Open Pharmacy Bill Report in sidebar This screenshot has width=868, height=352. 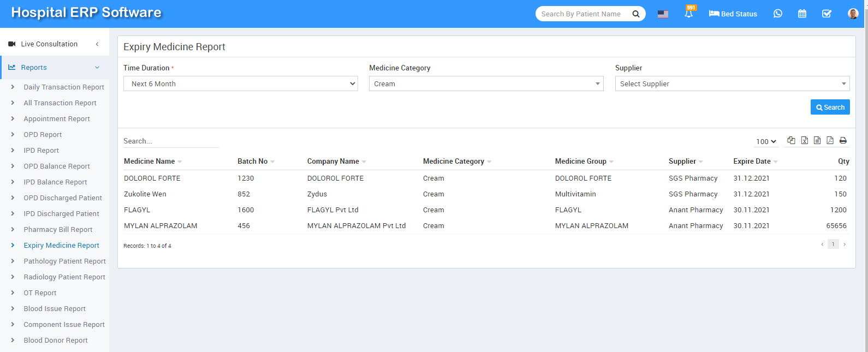pos(58,230)
